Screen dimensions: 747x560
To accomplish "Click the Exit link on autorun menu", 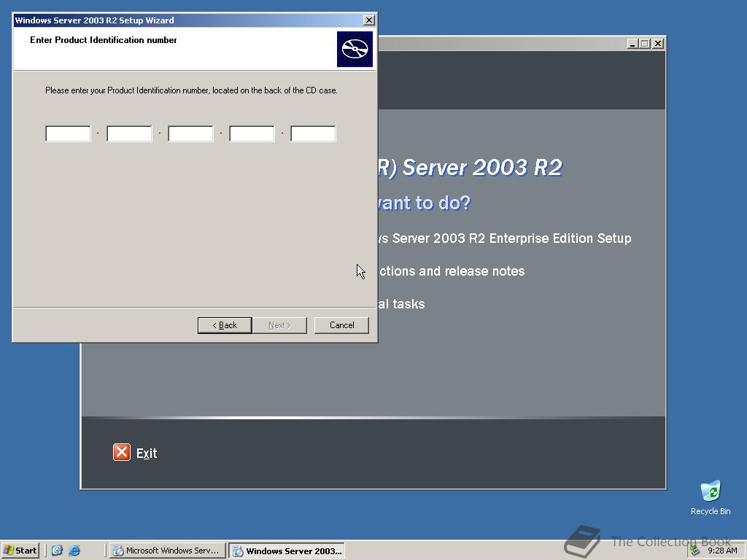I will coord(146,453).
